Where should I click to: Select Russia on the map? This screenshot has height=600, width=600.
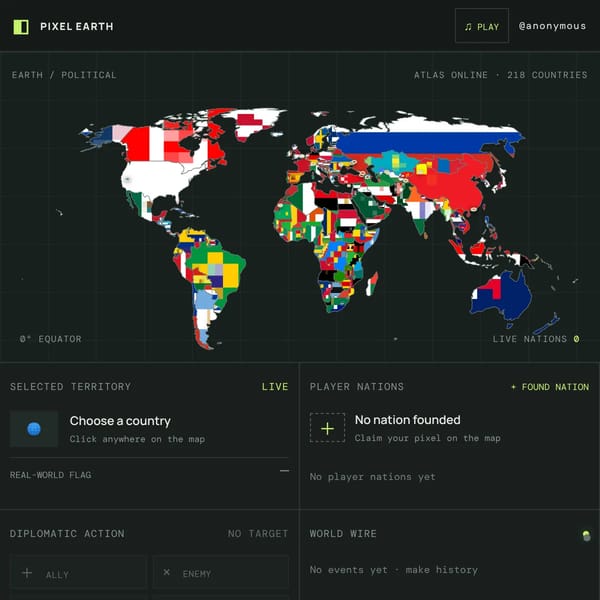(421, 142)
